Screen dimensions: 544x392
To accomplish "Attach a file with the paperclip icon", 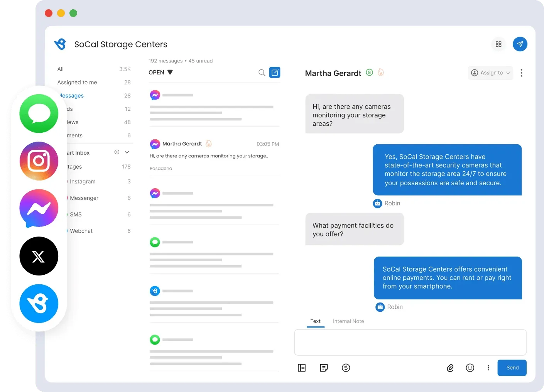I will pos(450,368).
